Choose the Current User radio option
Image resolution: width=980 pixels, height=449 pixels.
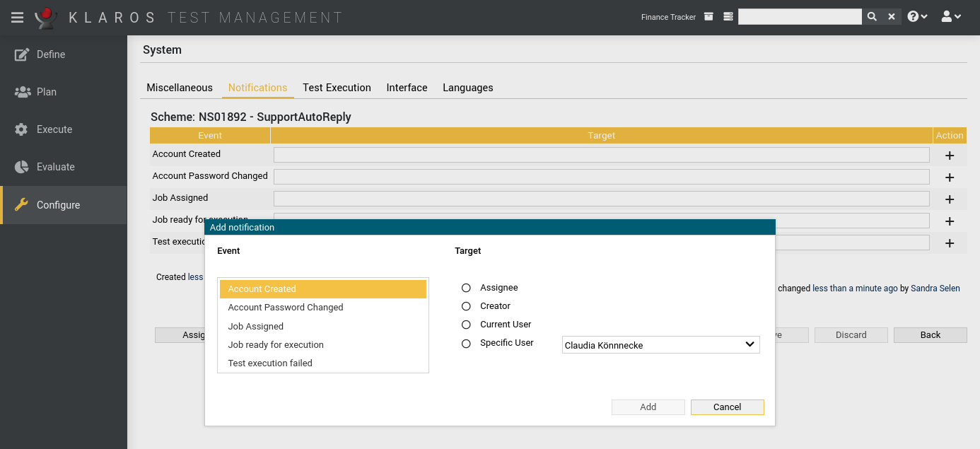[466, 325]
